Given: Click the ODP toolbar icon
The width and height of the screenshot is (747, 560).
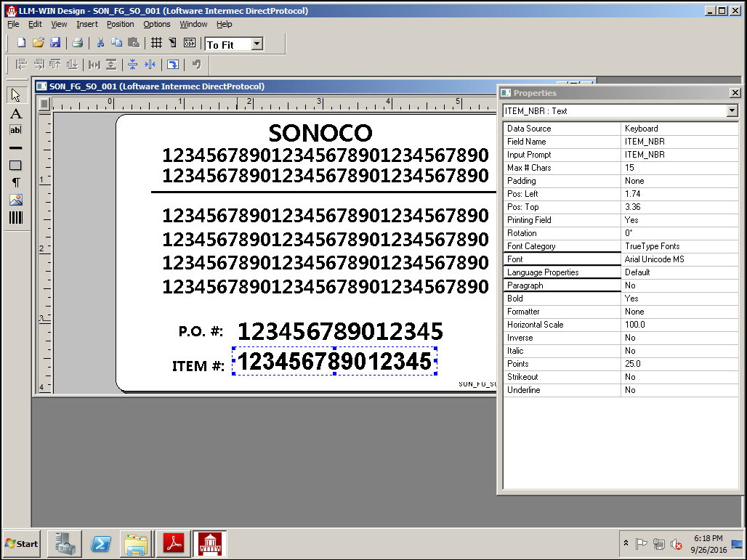Looking at the screenshot, I should point(190,43).
